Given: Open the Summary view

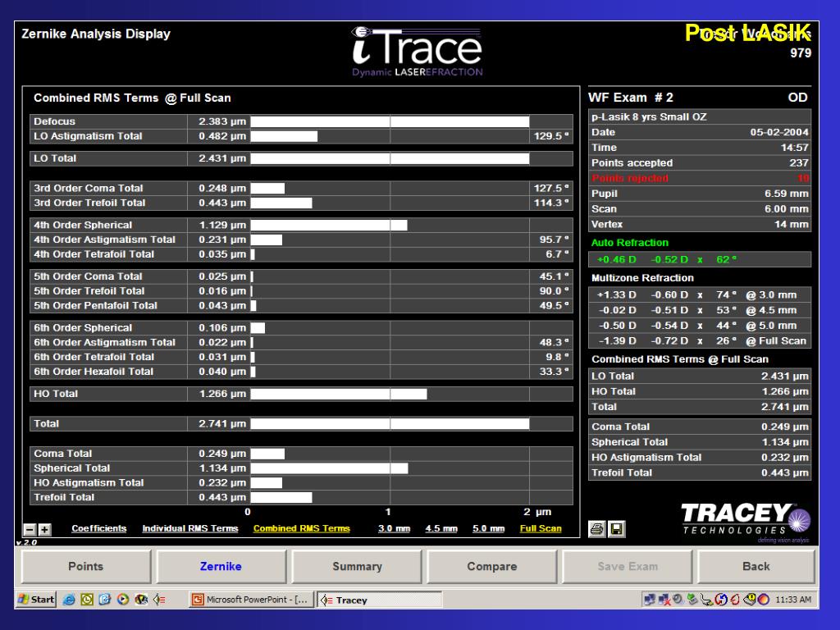Looking at the screenshot, I should (x=357, y=566).
